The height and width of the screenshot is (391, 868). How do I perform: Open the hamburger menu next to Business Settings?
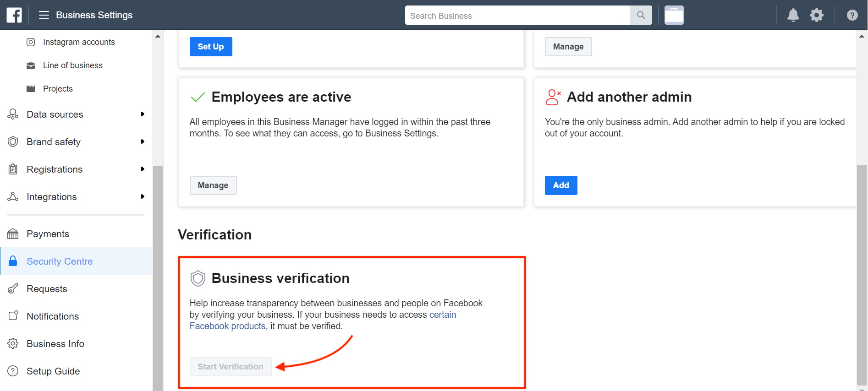pos(44,15)
